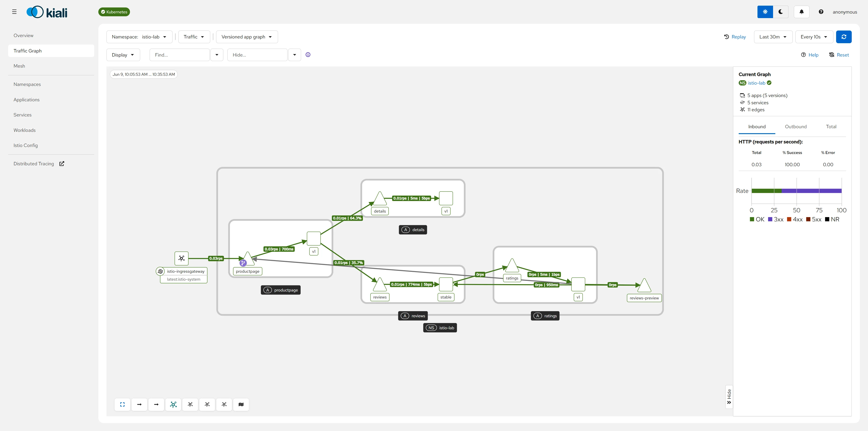This screenshot has height=431, width=868.
Task: Click the graph Help link
Action: pyautogui.click(x=810, y=55)
